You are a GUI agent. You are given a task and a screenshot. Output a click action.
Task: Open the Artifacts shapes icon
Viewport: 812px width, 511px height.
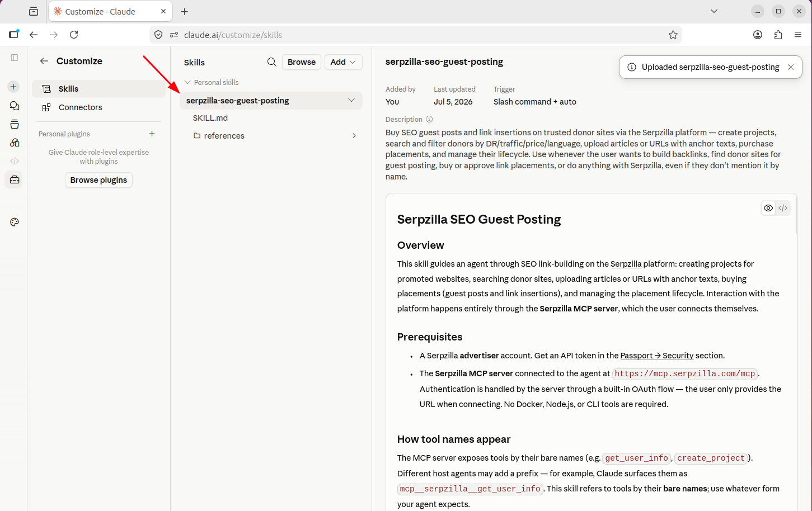tap(15, 143)
